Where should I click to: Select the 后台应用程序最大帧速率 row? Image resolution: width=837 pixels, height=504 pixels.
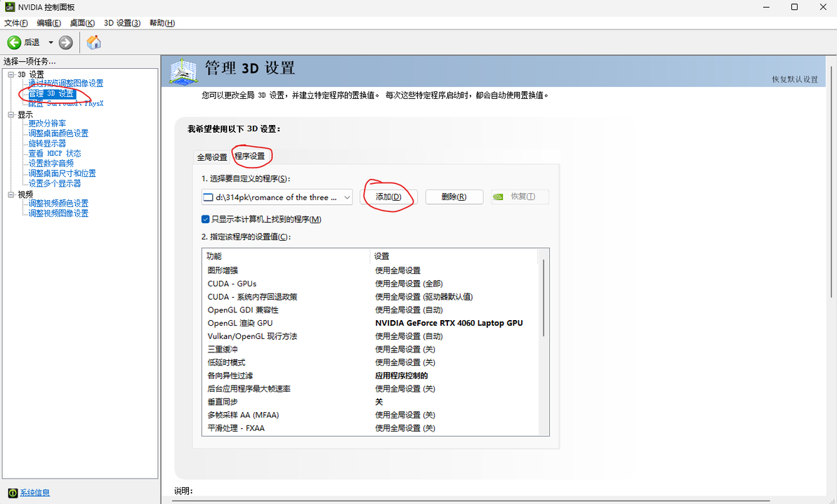tap(370, 389)
